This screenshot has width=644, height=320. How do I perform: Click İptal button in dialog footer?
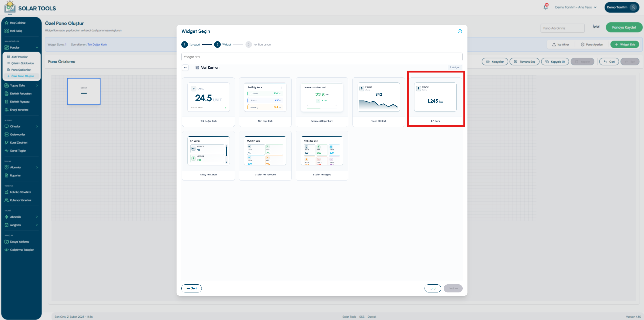coord(433,288)
